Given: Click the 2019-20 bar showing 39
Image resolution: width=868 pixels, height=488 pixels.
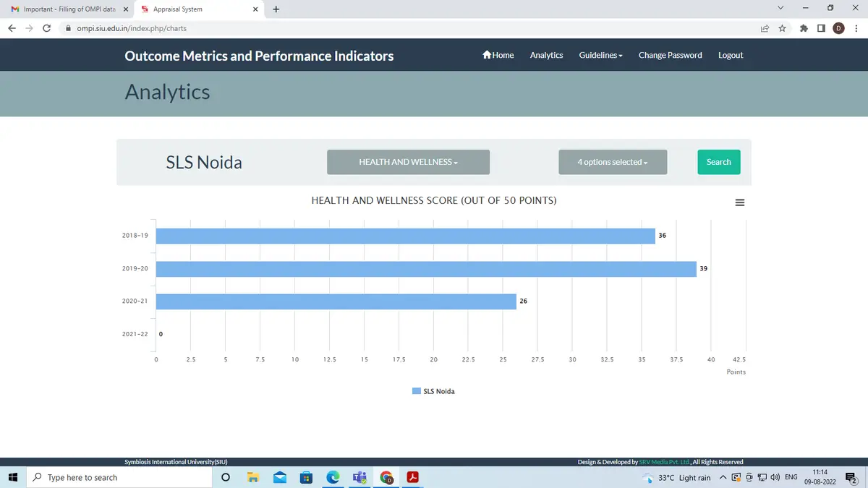Looking at the screenshot, I should pyautogui.click(x=426, y=269).
